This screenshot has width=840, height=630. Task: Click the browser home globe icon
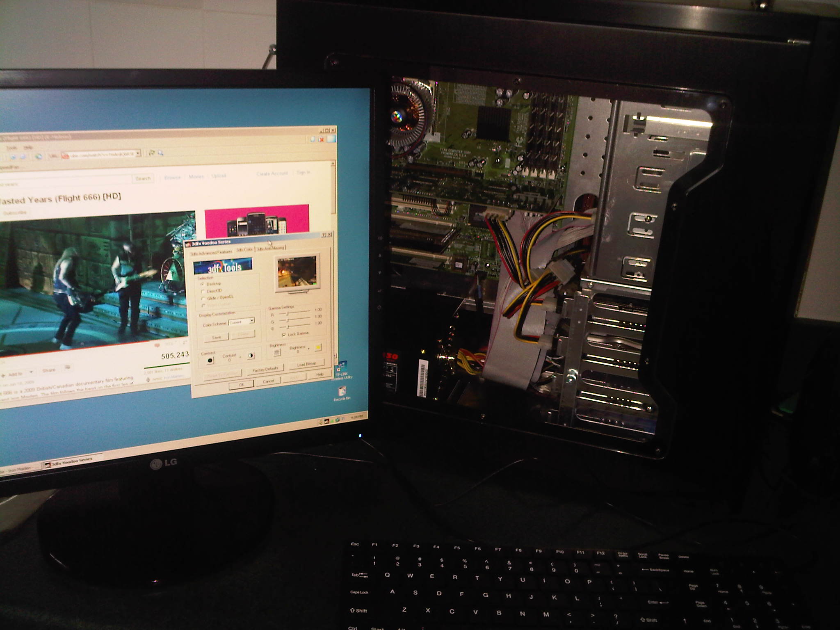(x=38, y=156)
